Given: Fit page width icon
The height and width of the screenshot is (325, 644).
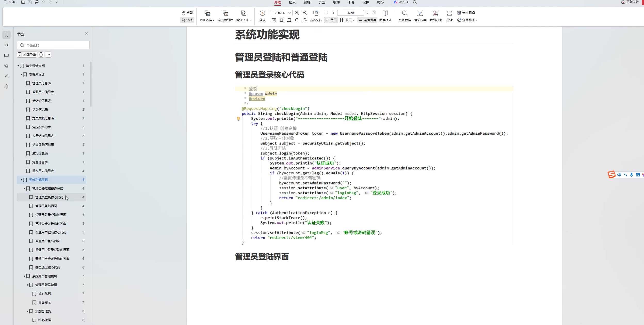Looking at the screenshot, I should click(x=289, y=20).
